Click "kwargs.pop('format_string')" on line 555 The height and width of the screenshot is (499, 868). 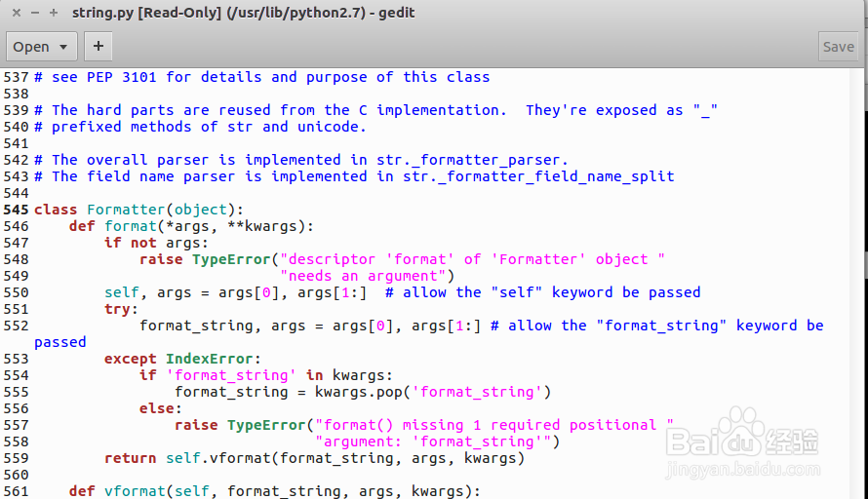click(x=433, y=392)
